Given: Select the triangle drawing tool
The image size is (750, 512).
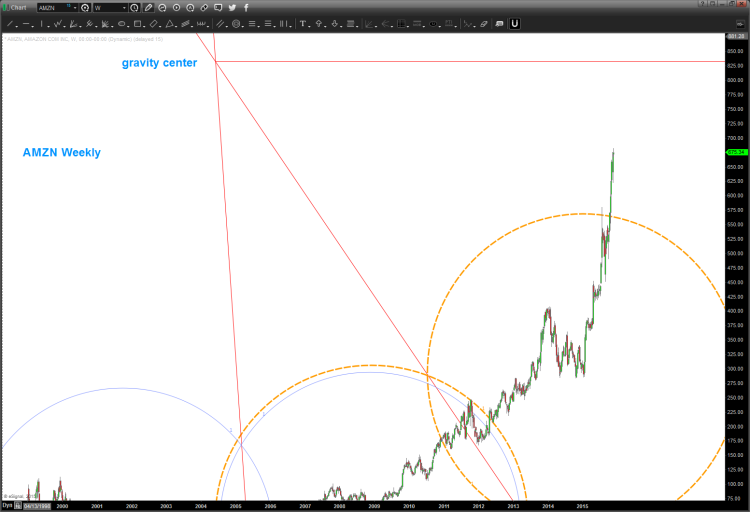Looking at the screenshot, I should [169, 23].
